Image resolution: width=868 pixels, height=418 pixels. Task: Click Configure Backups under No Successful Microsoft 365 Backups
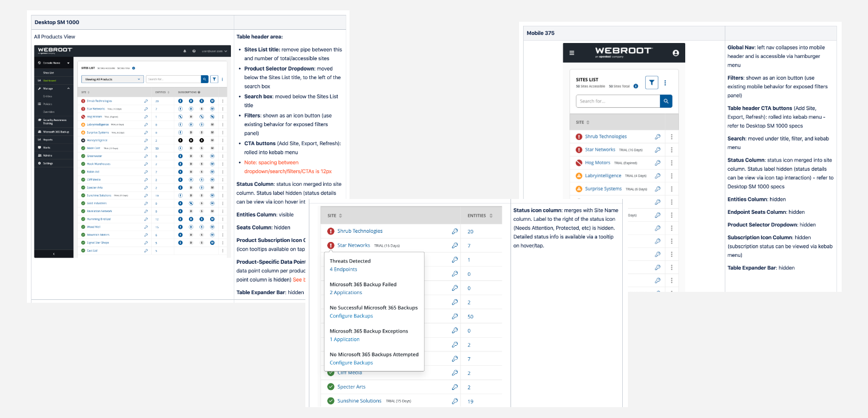coord(351,316)
